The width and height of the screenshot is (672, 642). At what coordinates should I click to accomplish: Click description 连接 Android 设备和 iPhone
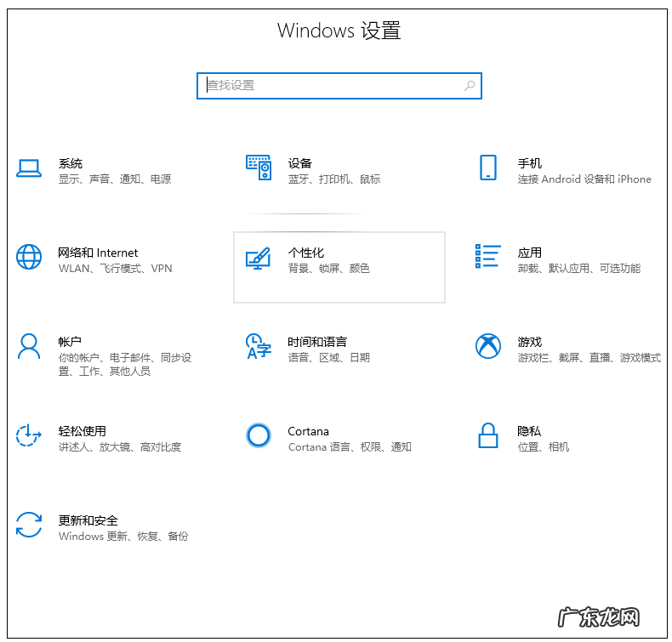pos(584,179)
